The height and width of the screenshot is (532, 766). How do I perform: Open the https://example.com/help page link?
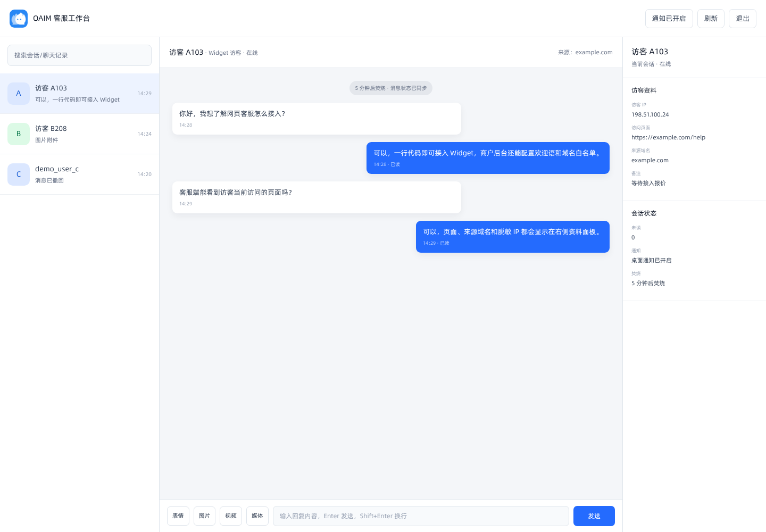668,137
